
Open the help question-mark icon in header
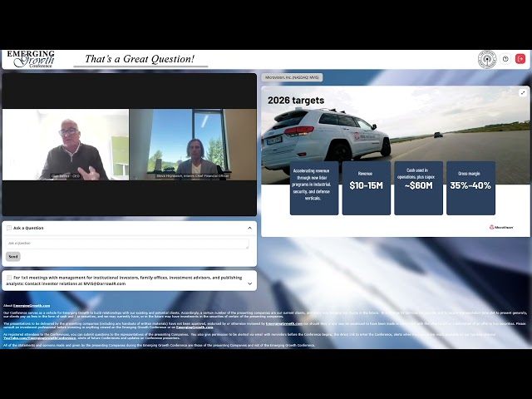coord(505,59)
